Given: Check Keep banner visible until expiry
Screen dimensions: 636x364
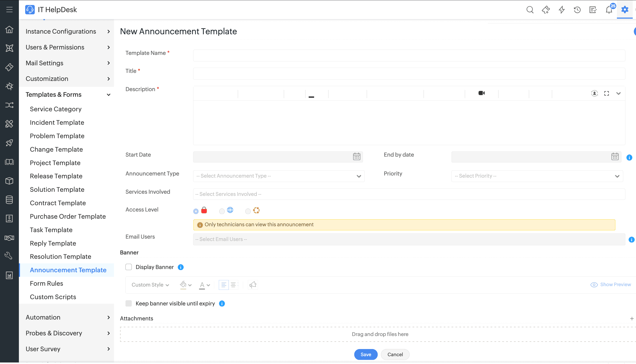Looking at the screenshot, I should [129, 303].
